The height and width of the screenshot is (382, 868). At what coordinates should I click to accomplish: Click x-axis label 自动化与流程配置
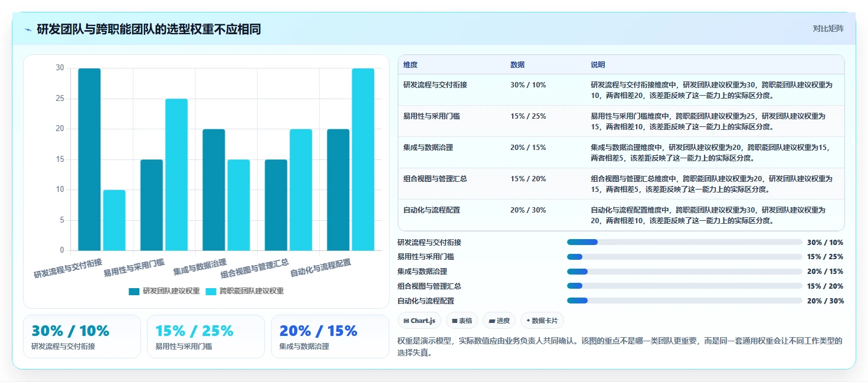tap(320, 268)
